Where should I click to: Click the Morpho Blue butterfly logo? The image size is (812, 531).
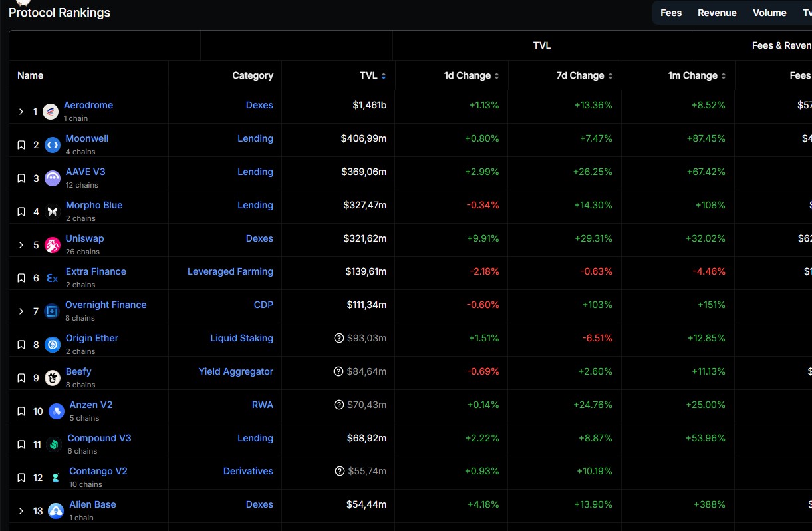[x=53, y=212]
